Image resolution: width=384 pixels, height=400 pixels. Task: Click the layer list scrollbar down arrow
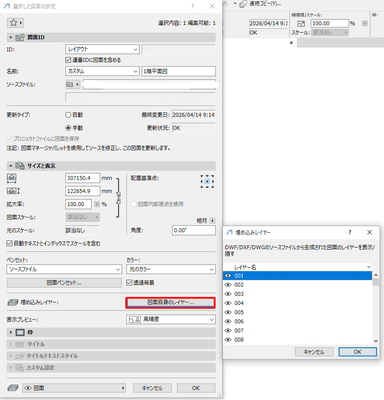click(x=376, y=341)
